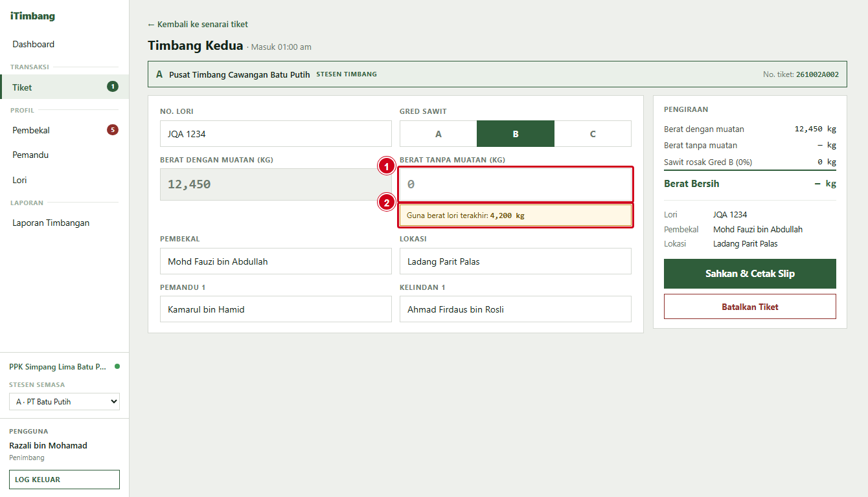Click the Pembekal input field
The height and width of the screenshot is (497, 868).
point(276,261)
